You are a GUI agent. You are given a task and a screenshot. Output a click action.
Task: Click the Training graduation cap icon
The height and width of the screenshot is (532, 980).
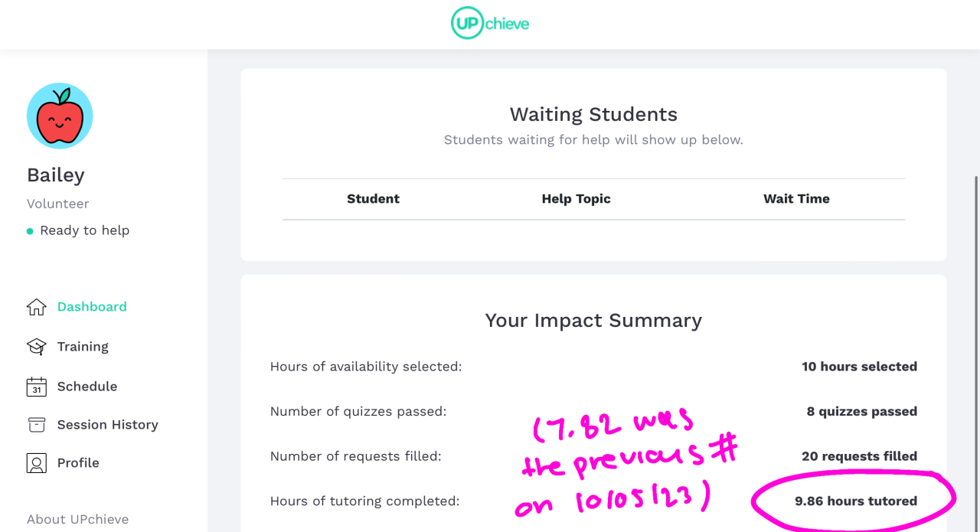pos(36,347)
